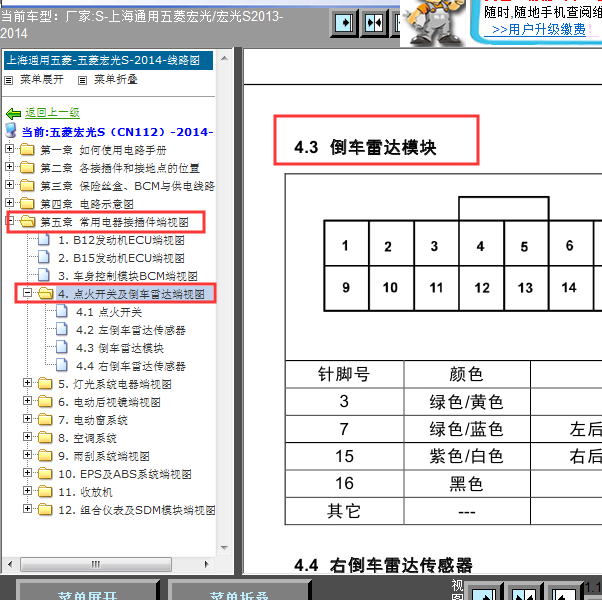The height and width of the screenshot is (600, 602).
Task: Click the mechanic mascot image
Action: coord(433,23)
